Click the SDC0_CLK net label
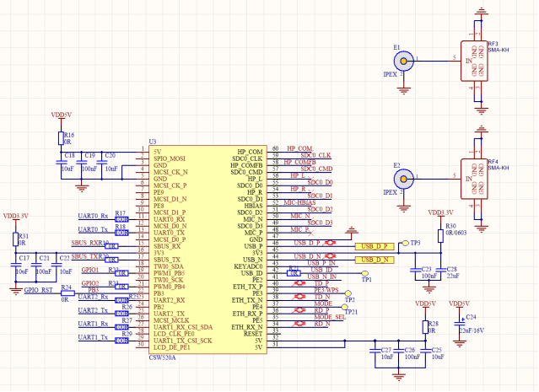539x392 pixels. coord(315,155)
